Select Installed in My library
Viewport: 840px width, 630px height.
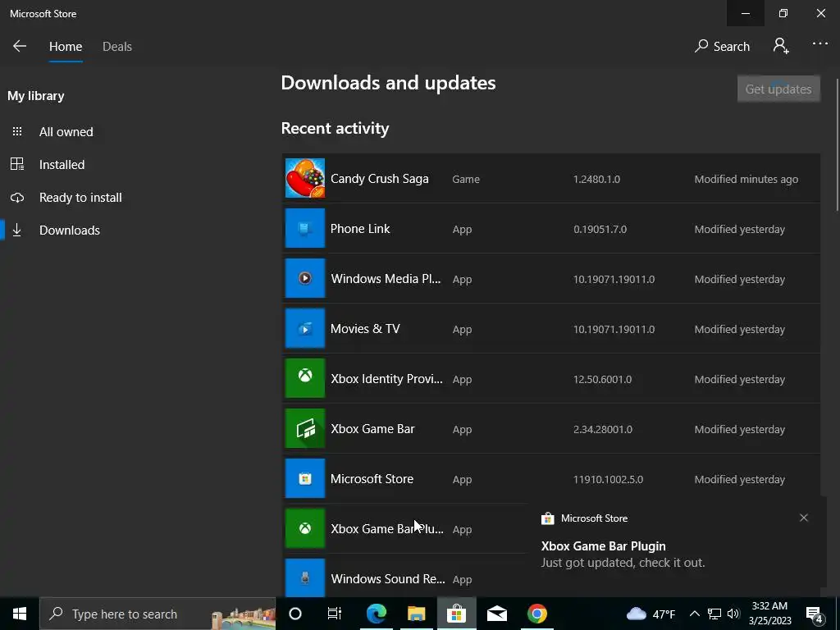click(x=62, y=164)
